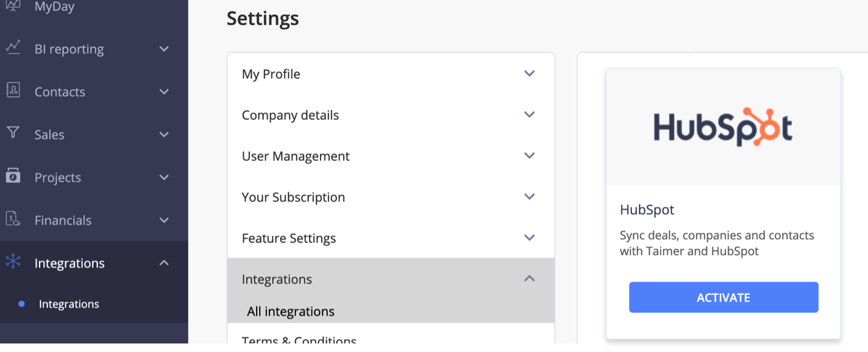Click the Sales funnel icon

(13, 133)
